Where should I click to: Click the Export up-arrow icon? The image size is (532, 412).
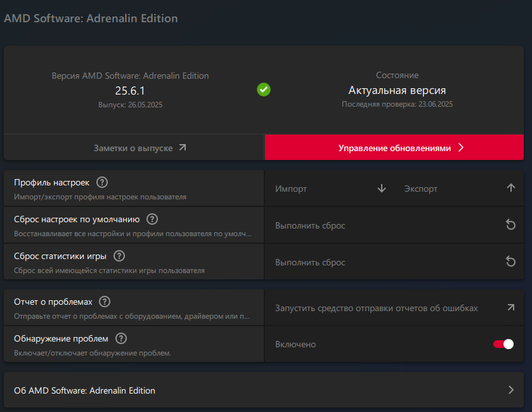511,188
